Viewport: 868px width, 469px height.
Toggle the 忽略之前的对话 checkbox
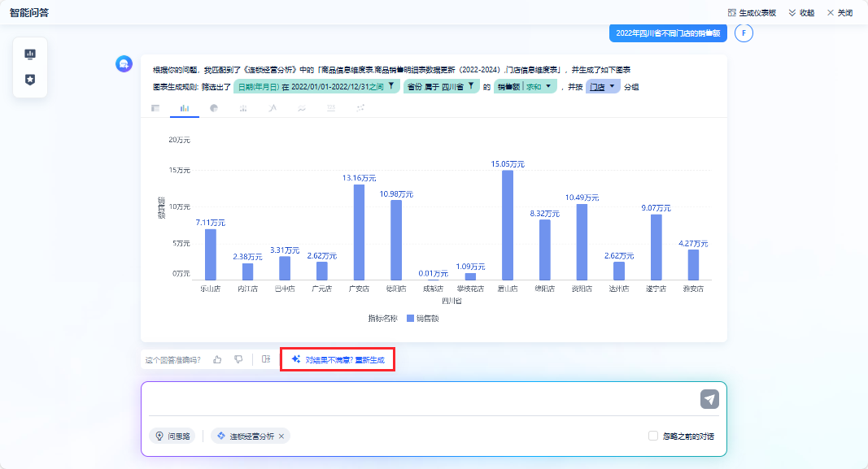(x=653, y=436)
